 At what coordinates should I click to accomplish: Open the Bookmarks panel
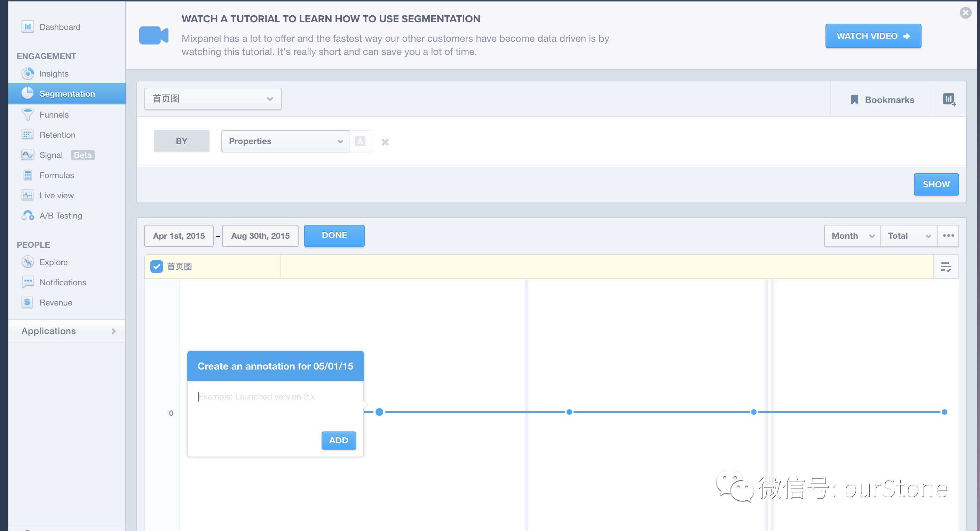(x=881, y=100)
